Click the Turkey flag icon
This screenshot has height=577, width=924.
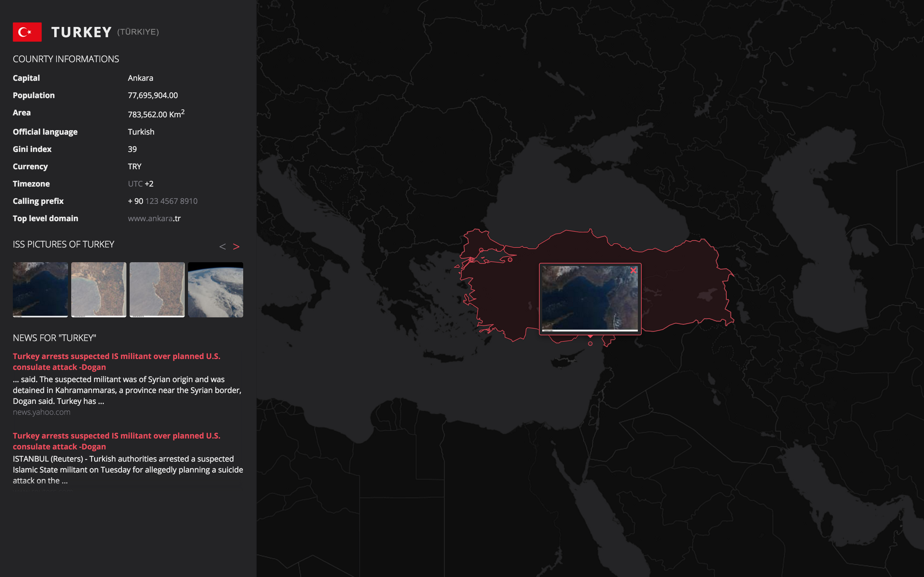tap(27, 32)
